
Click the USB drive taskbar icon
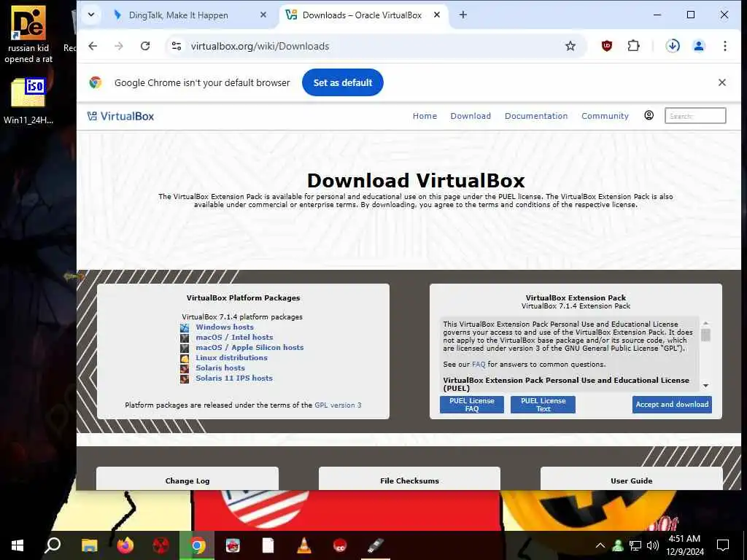(376, 545)
